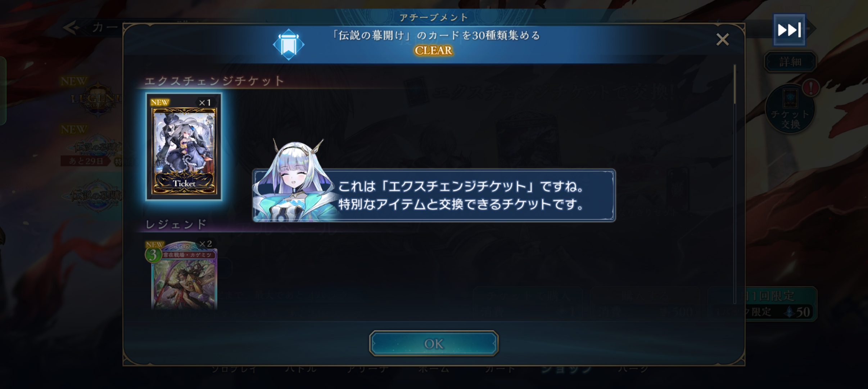Switch to the ホーム bottom tab

[x=434, y=369]
